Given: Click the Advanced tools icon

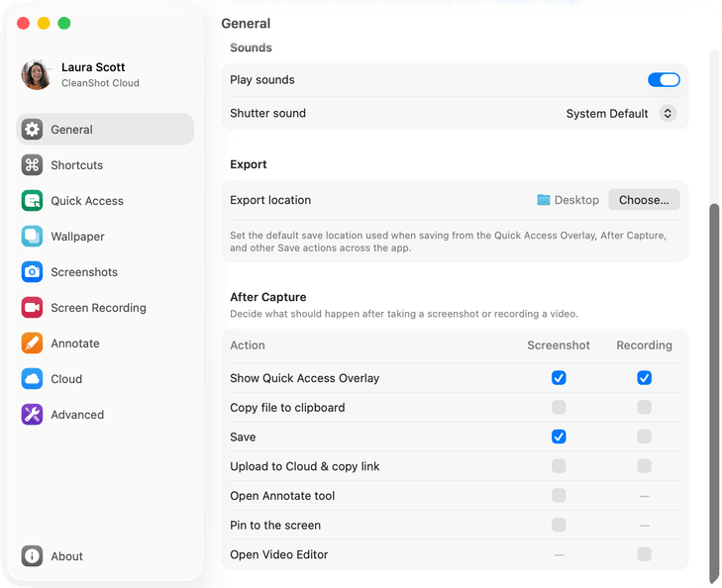Looking at the screenshot, I should click(x=32, y=415).
